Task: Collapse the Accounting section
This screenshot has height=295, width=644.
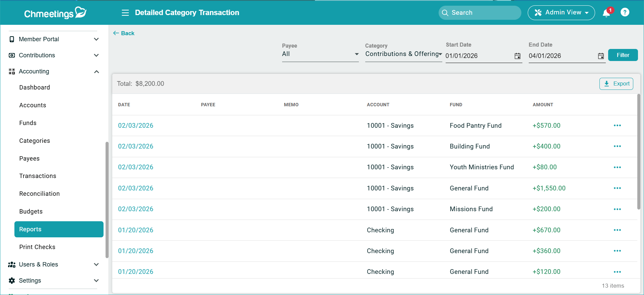Action: 96,71
